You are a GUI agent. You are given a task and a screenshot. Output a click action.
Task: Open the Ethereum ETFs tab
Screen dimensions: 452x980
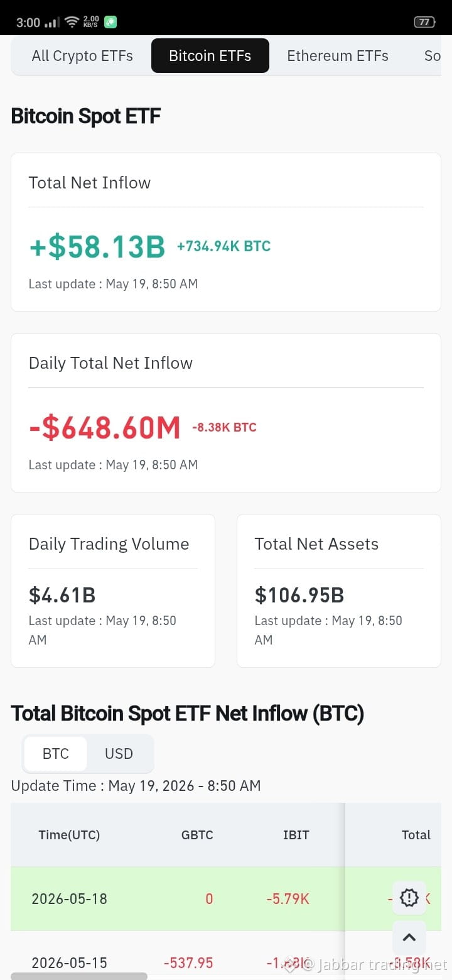[x=338, y=56]
